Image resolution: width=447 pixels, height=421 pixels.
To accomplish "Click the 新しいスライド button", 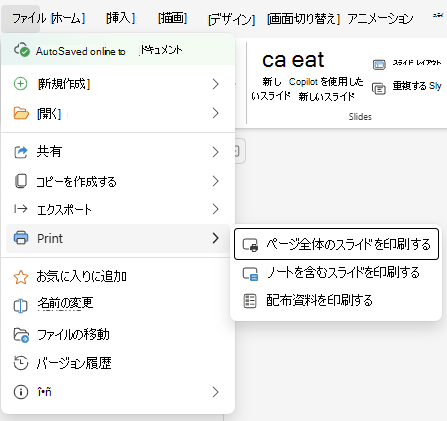I will (271, 89).
